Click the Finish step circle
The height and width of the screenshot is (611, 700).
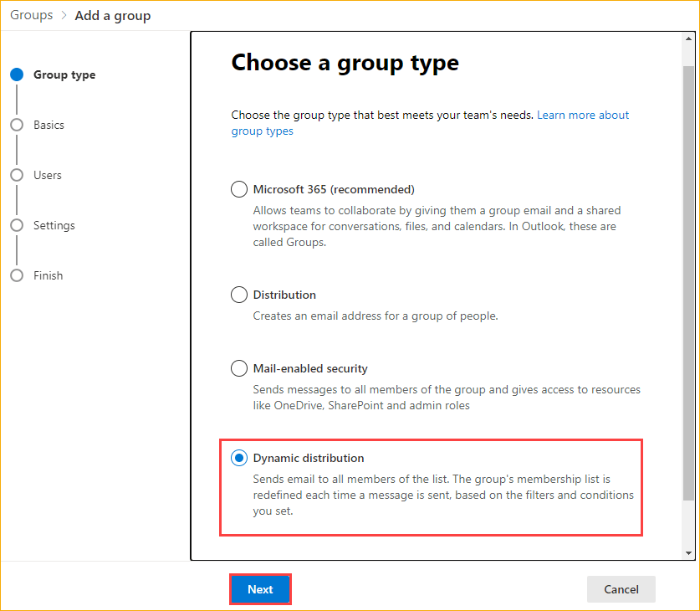(x=17, y=275)
